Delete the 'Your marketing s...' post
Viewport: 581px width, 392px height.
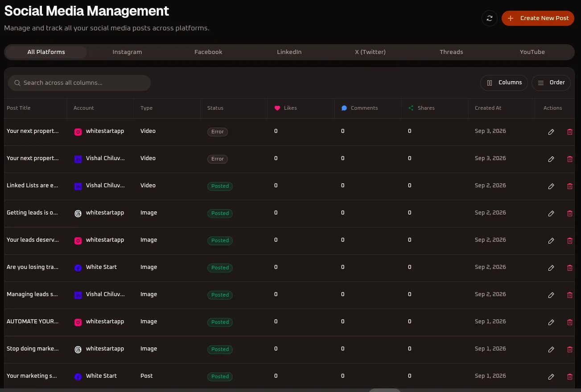pos(569,377)
